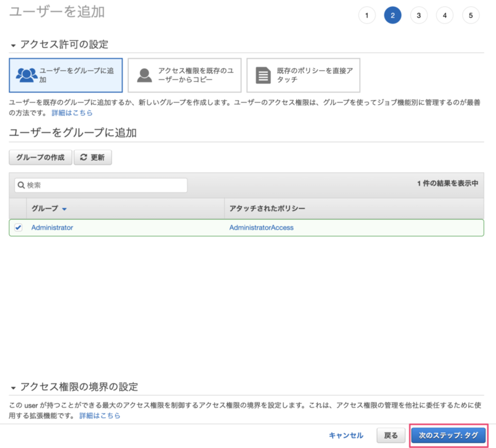Image resolution: width=496 pixels, height=448 pixels.
Task: Uncheck the Administrator group checkbox
Action: (19, 227)
